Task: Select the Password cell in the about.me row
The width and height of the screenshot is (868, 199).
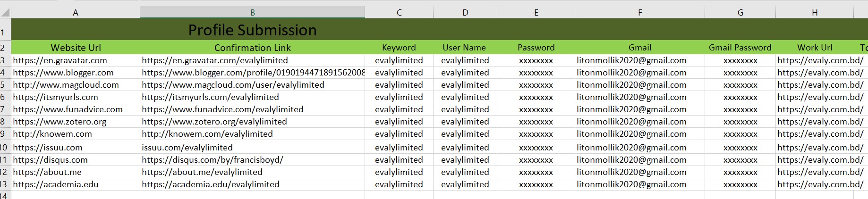Action: (536, 172)
